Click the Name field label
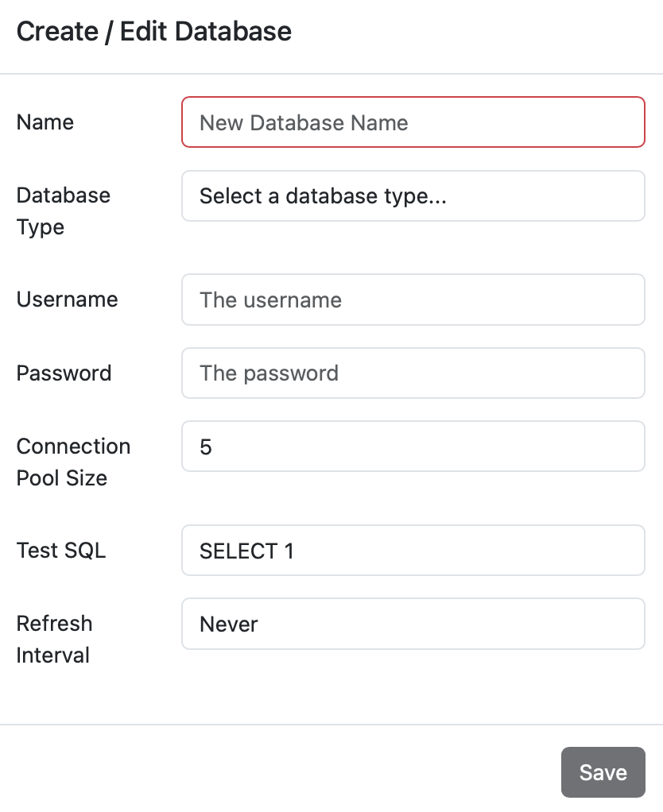 (45, 122)
